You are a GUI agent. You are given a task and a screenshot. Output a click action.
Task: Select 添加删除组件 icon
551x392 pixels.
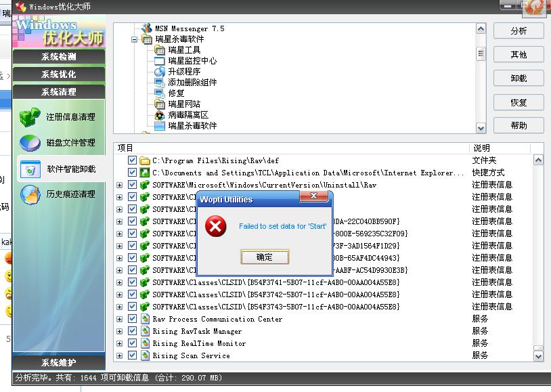pyautogui.click(x=160, y=83)
